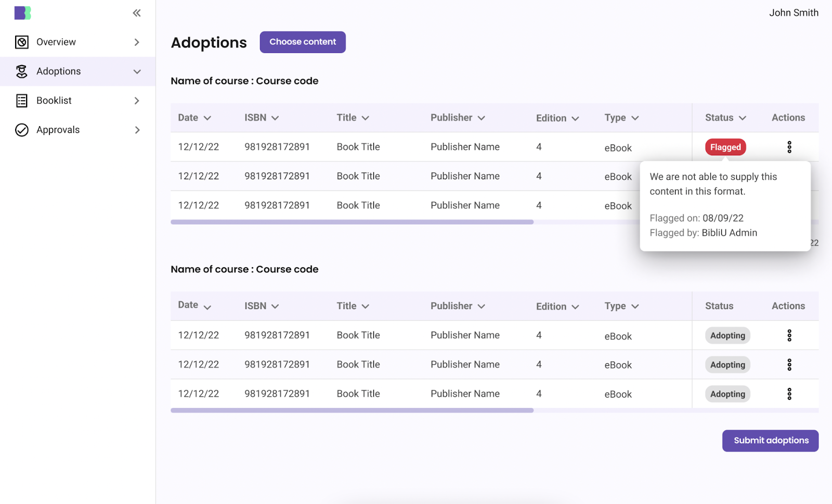Click the Overview sidebar icon
This screenshot has height=504, width=832.
click(22, 42)
